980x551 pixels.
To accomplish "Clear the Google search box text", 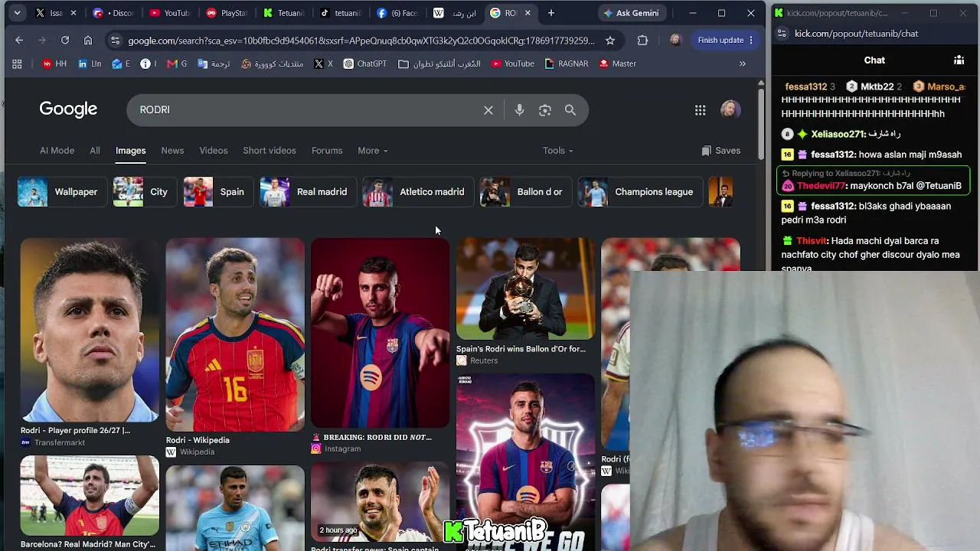I will click(x=488, y=110).
